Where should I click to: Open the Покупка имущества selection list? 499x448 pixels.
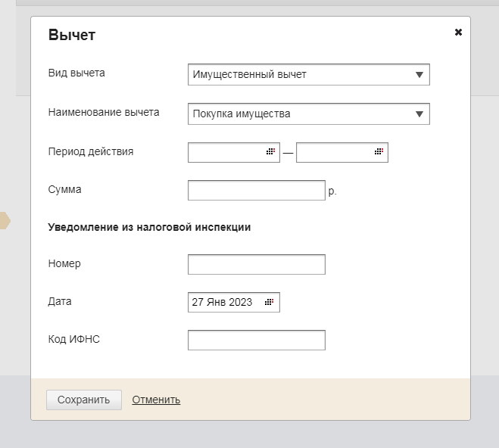click(x=303, y=114)
